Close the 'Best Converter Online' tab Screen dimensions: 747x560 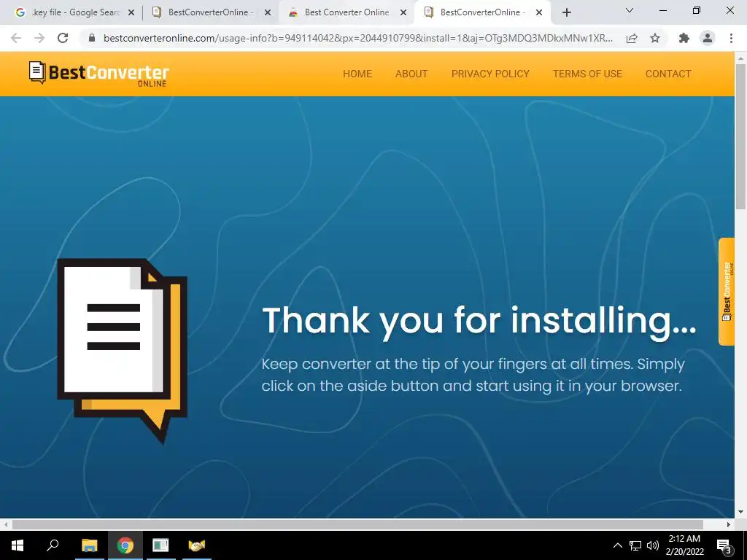[x=403, y=12]
